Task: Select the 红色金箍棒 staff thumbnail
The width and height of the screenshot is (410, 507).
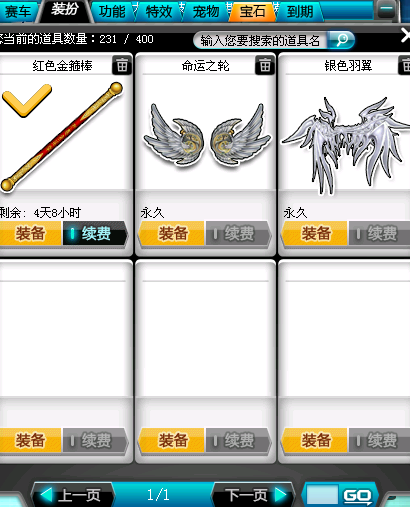Action: [62, 137]
